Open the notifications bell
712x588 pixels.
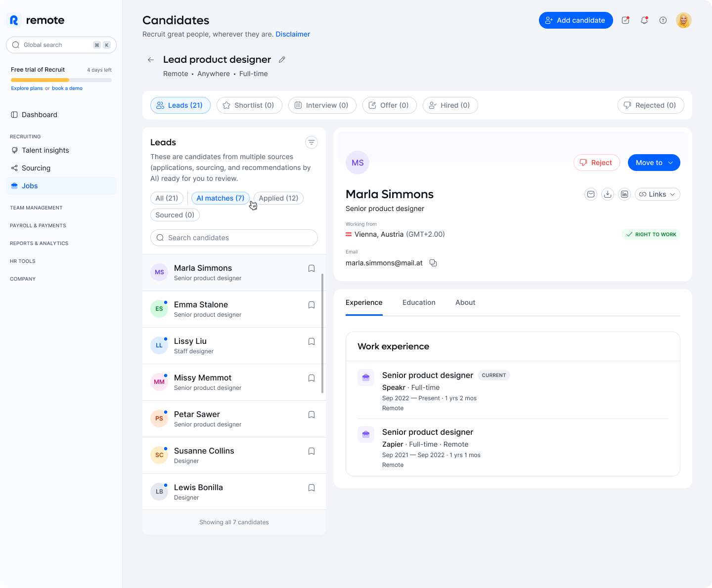click(644, 20)
